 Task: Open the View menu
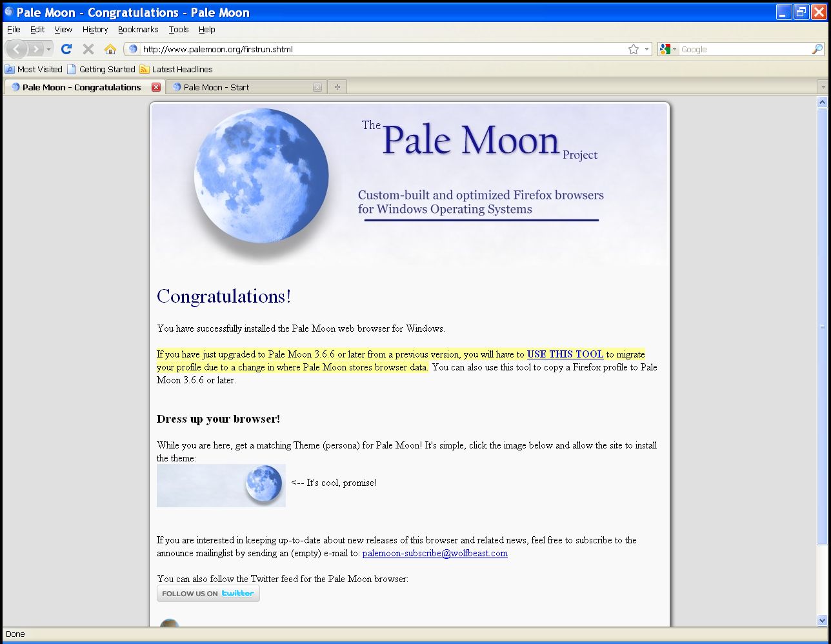63,29
